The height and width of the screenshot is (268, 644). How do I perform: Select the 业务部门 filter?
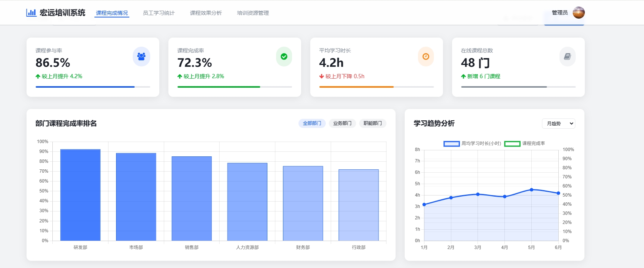tap(342, 123)
